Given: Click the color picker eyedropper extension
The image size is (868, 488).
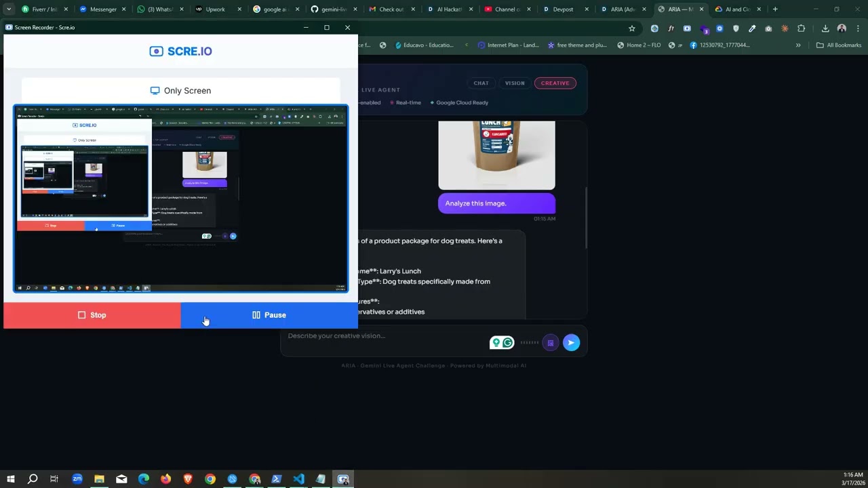Looking at the screenshot, I should [x=752, y=28].
